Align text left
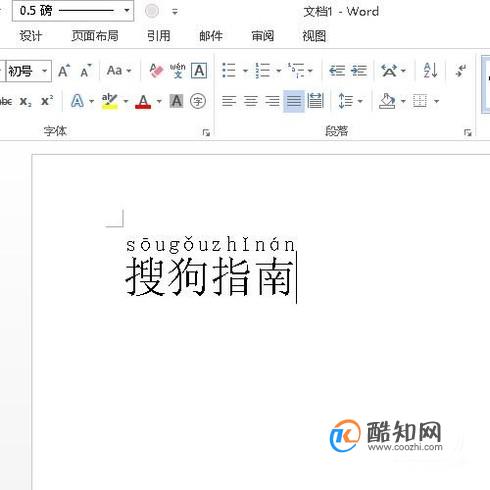 [229, 101]
